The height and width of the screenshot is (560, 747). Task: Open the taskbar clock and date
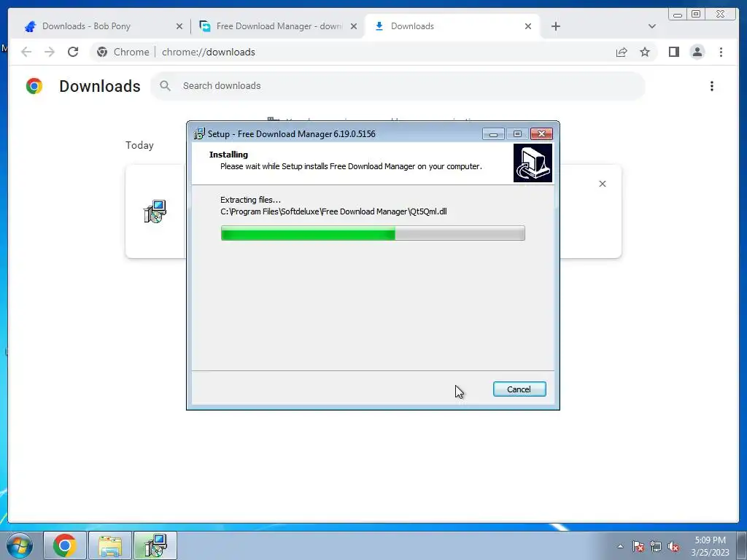click(710, 546)
